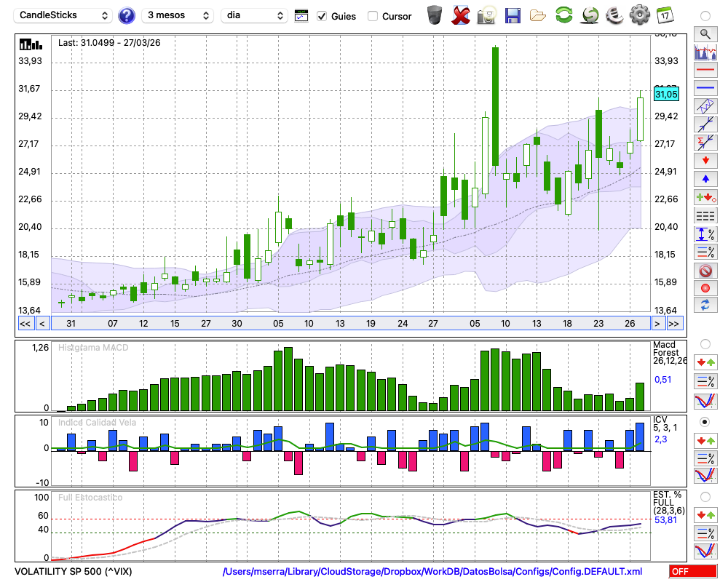This screenshot has height=582, width=728.
Task: Open the 3 mesos period dropdown
Action: [x=178, y=15]
